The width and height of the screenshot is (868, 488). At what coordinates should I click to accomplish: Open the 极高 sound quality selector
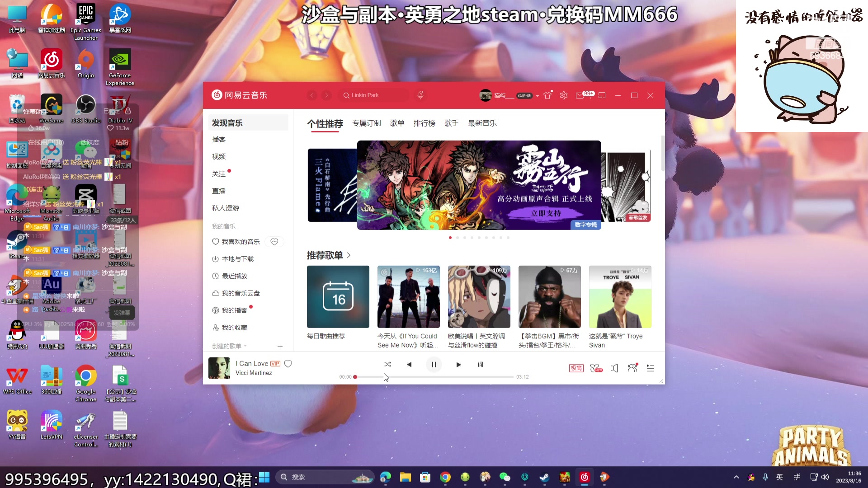pyautogui.click(x=576, y=368)
